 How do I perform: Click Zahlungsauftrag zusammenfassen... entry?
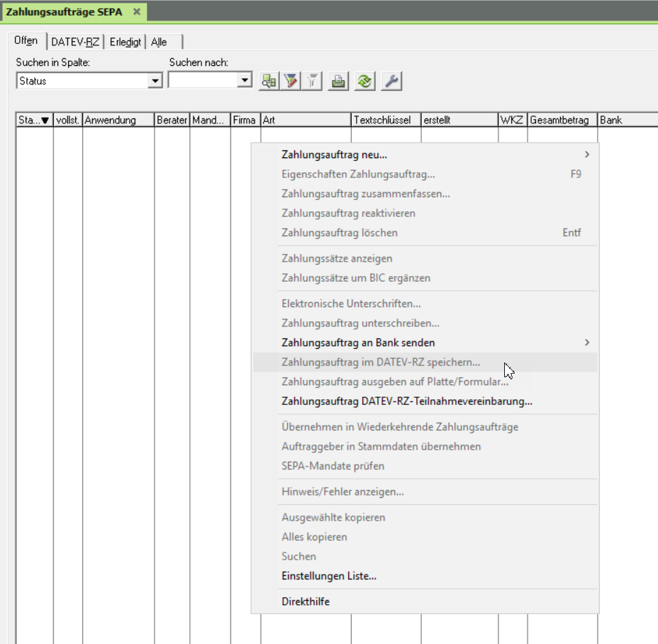point(425,194)
